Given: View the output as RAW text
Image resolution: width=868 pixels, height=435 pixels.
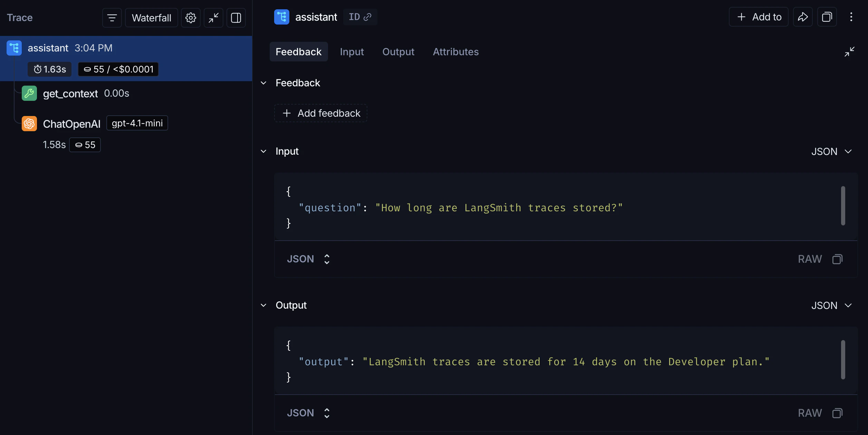Looking at the screenshot, I should (810, 413).
